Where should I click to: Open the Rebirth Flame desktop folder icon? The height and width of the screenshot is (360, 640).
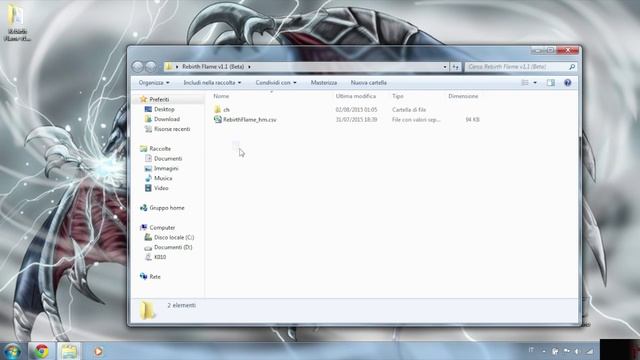pyautogui.click(x=17, y=22)
